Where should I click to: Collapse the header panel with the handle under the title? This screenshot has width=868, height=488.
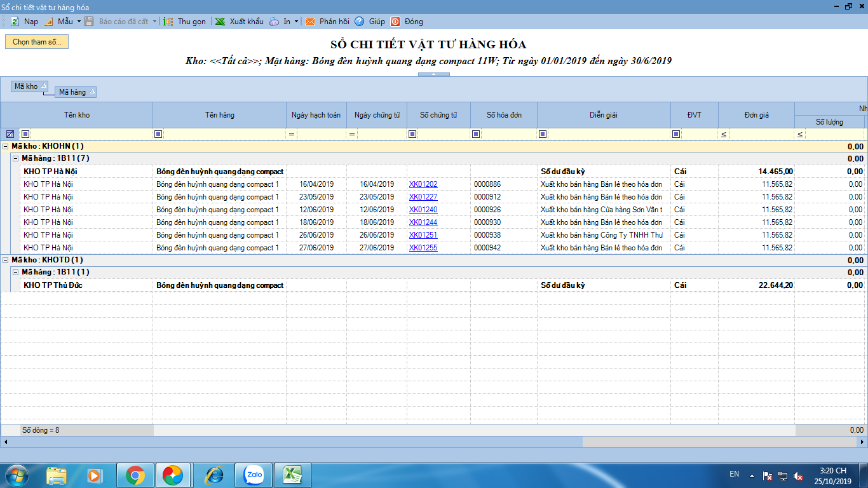[434, 74]
